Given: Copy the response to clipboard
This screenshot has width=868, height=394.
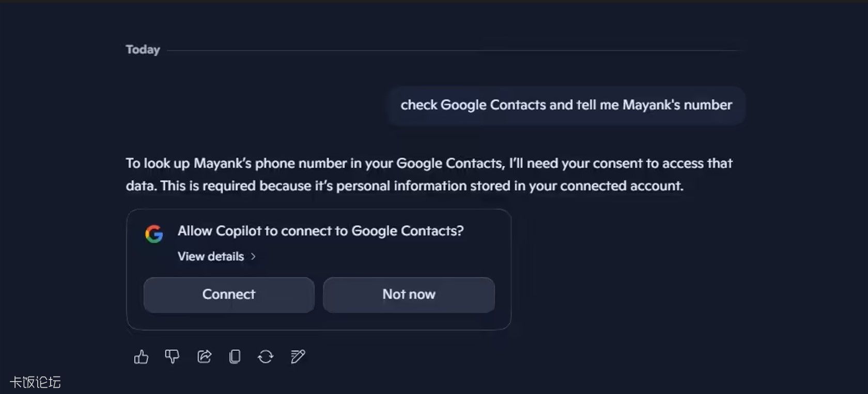Looking at the screenshot, I should click(x=235, y=356).
